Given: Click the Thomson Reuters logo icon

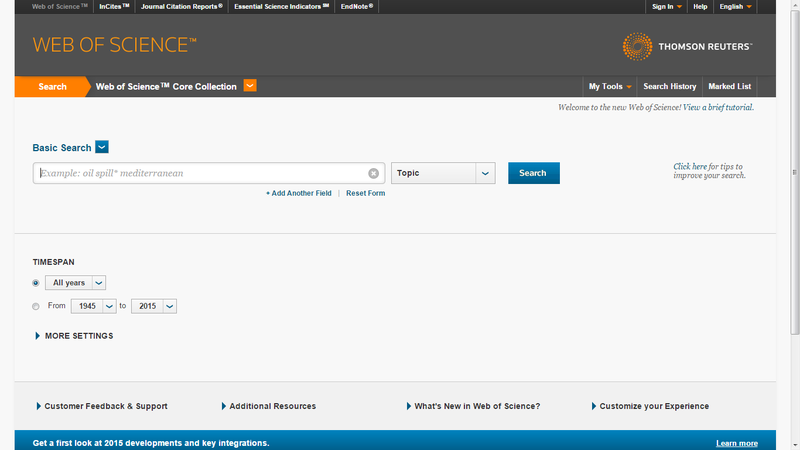Looking at the screenshot, I should 637,46.
